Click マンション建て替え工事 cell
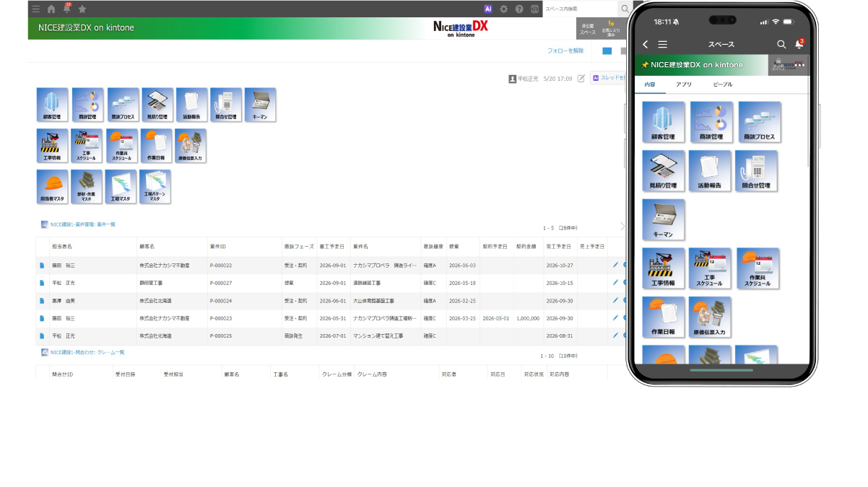The image size is (868, 487). [376, 335]
